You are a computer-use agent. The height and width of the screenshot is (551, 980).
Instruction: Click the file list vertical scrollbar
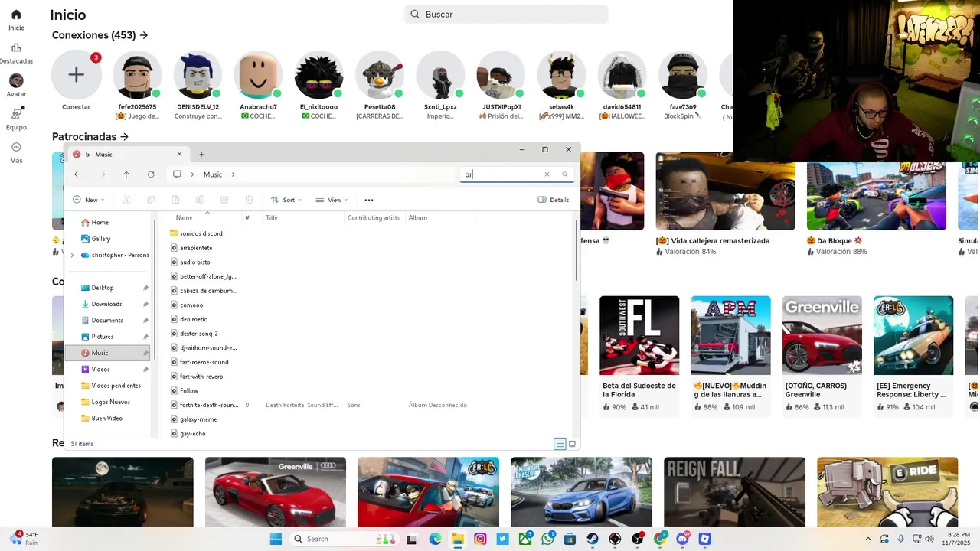(576, 249)
